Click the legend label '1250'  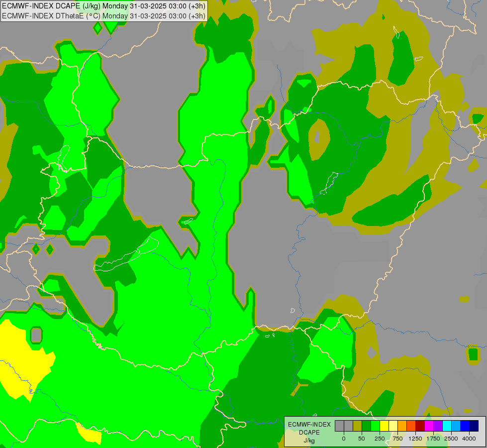[415, 439]
